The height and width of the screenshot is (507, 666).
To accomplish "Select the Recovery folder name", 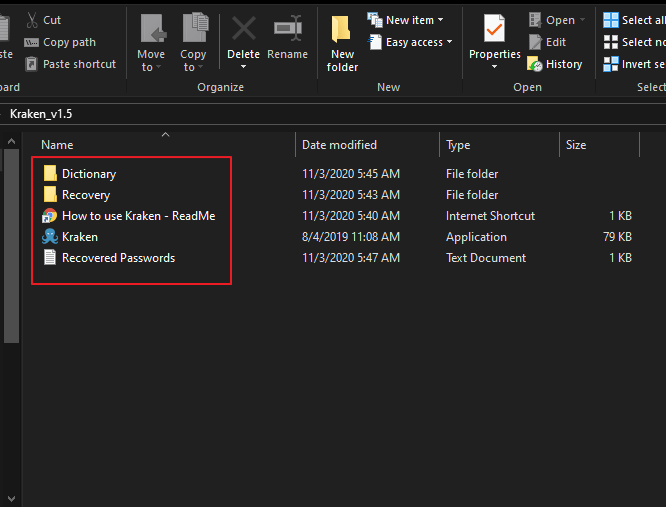I will tap(86, 195).
